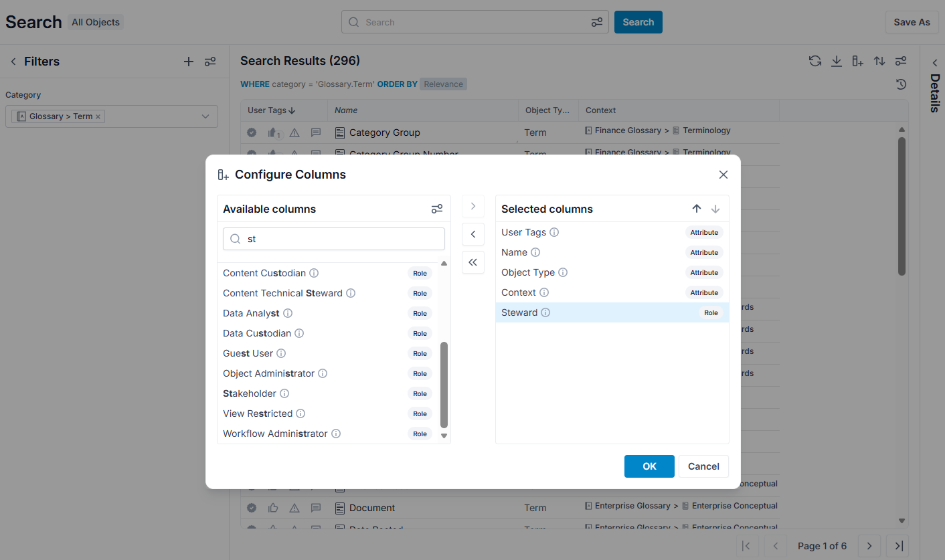The image size is (945, 560).
Task: Go to the next results page
Action: click(869, 546)
